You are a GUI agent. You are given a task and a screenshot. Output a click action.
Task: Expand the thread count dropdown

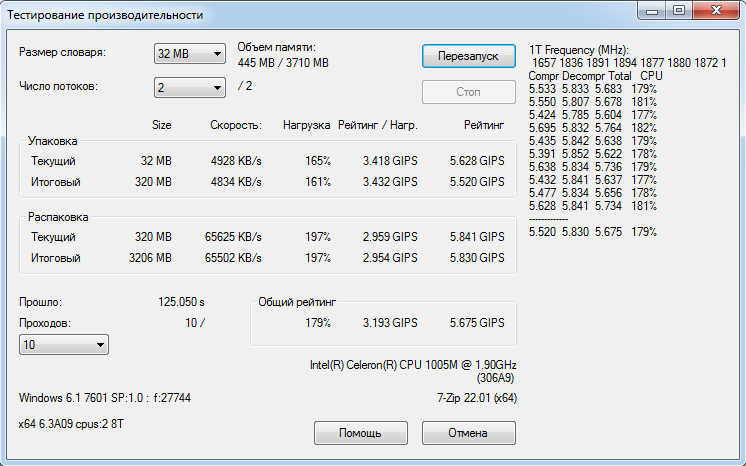pos(189,88)
